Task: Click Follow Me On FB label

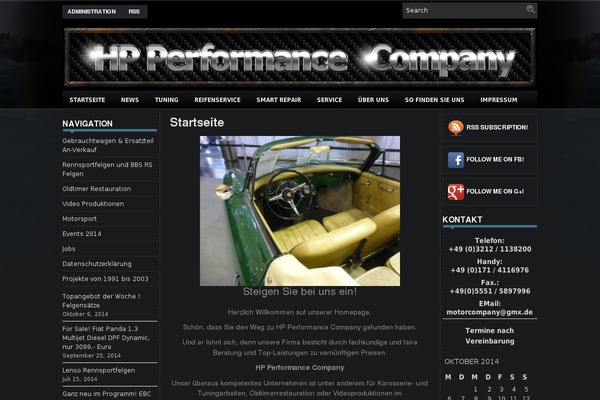Action: click(495, 160)
